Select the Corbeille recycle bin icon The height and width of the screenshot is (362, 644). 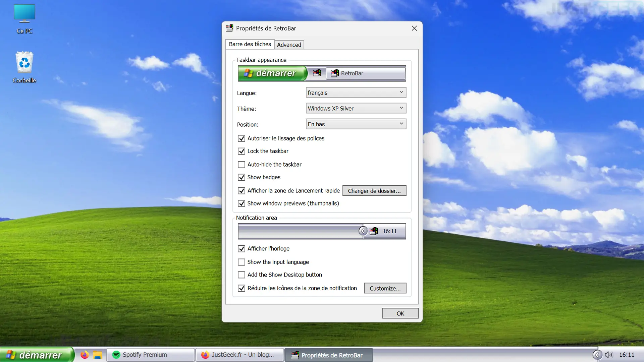click(x=24, y=67)
